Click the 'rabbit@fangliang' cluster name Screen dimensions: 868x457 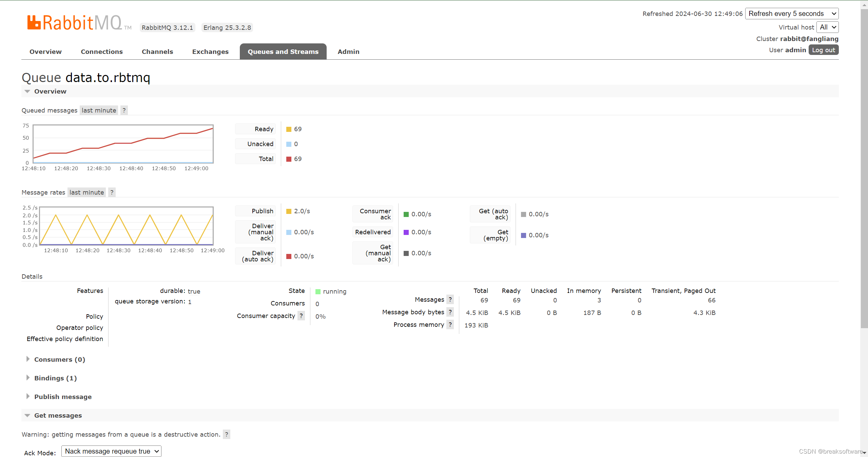point(809,39)
